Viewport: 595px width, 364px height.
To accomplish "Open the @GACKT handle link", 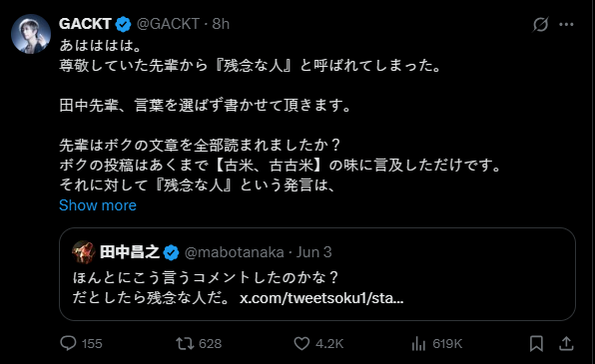I will pos(168,24).
